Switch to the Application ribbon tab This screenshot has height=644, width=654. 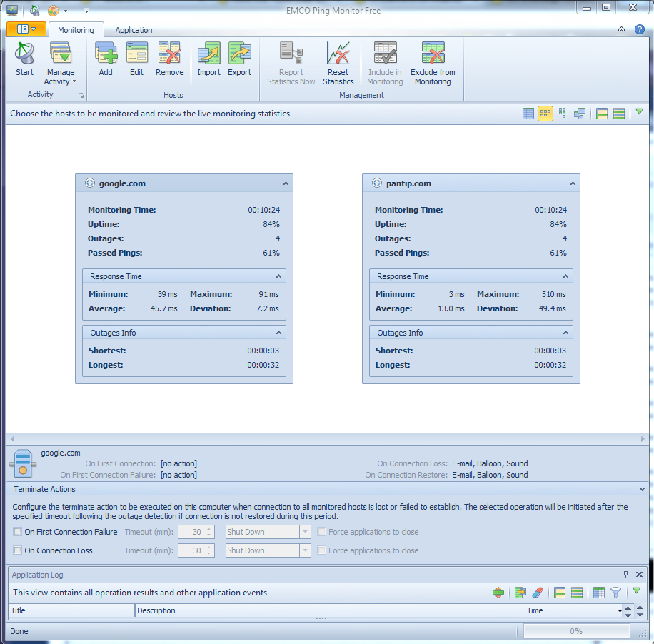(x=134, y=30)
